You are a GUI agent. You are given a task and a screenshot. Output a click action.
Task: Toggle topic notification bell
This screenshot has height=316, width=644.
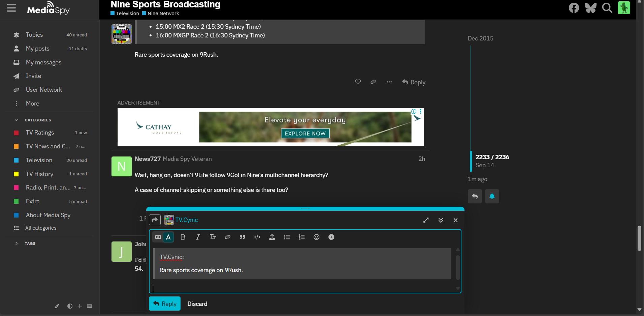coord(492,196)
